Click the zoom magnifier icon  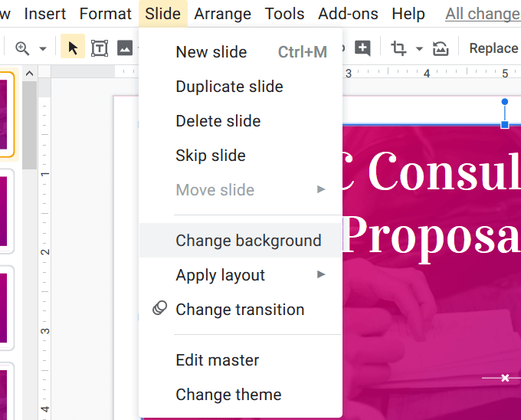pos(22,48)
